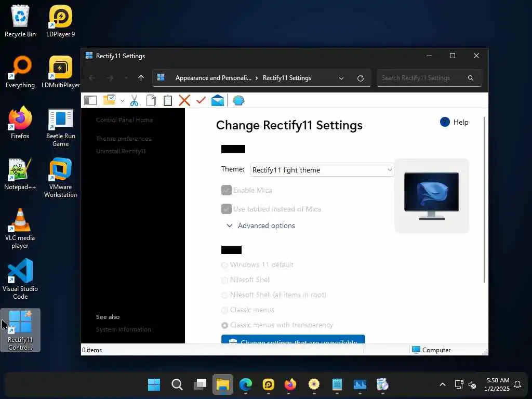Click Change settings that are unavailable button
The height and width of the screenshot is (399, 532).
tap(293, 339)
